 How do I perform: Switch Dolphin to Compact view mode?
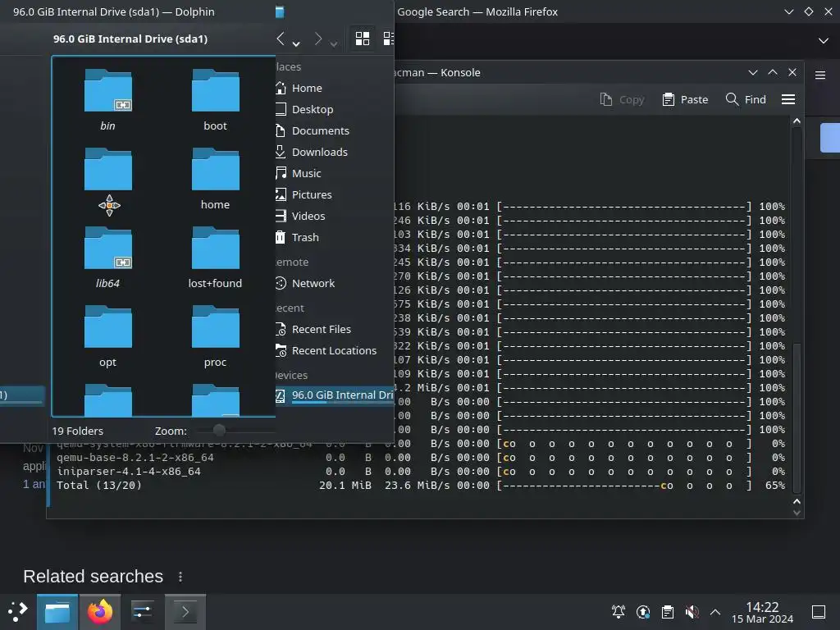[x=389, y=39]
